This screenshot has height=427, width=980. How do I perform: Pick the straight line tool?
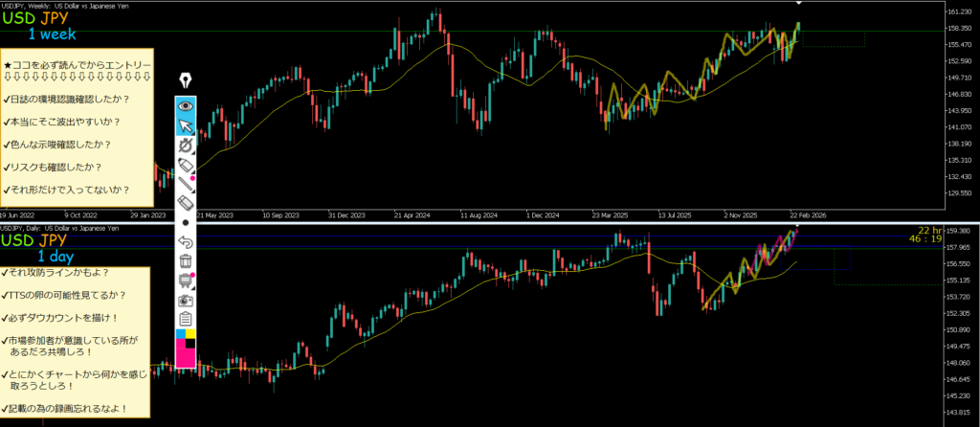coord(186,185)
